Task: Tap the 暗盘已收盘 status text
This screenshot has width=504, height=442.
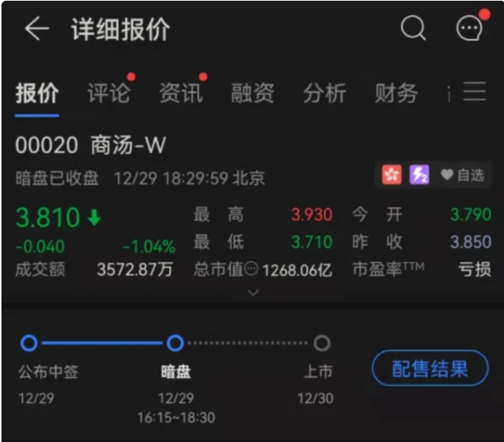Action: (57, 178)
